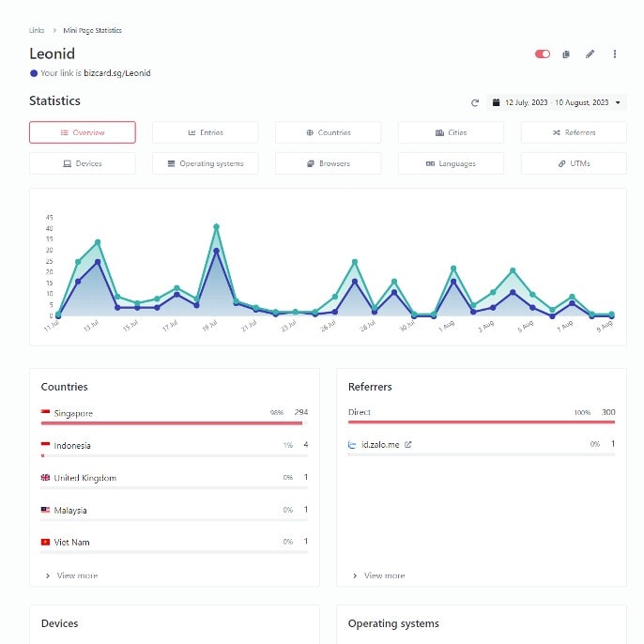
Task: Go to the Referrers tab
Action: 574,132
